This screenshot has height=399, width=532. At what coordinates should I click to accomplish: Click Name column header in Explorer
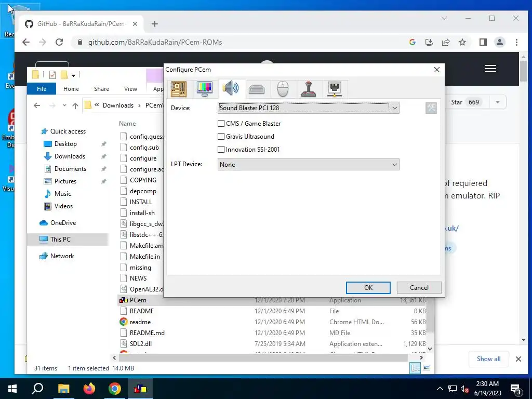pos(127,124)
